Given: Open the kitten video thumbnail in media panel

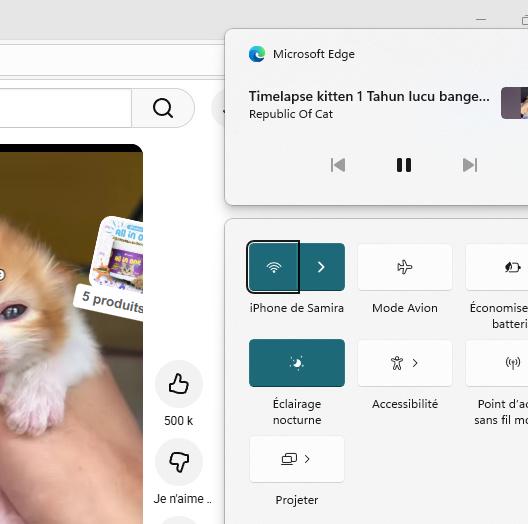Looking at the screenshot, I should (515, 103).
